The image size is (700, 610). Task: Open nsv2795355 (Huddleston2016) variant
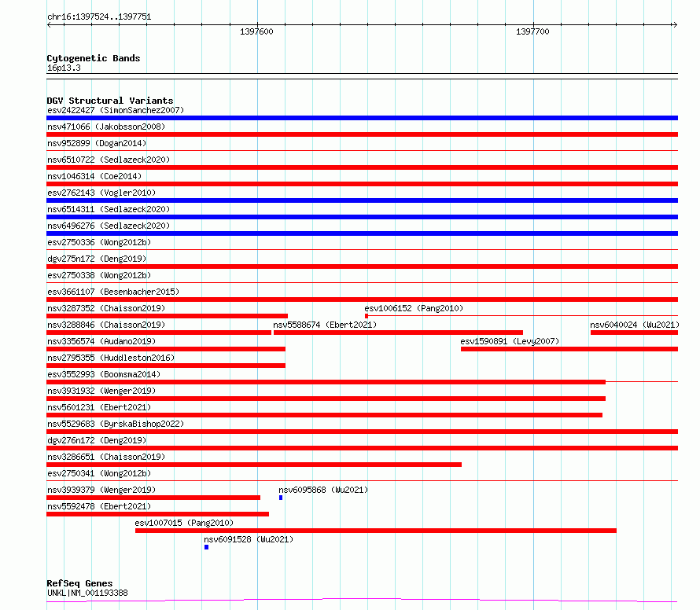111,358
